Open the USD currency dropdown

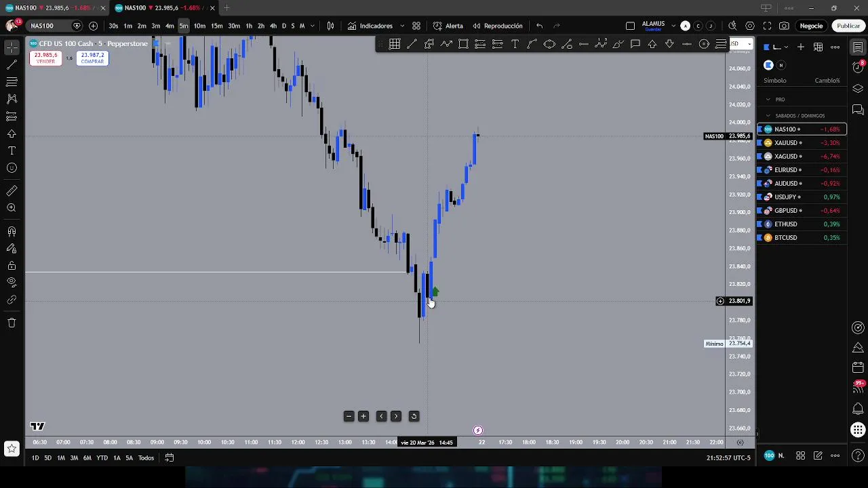tap(740, 44)
